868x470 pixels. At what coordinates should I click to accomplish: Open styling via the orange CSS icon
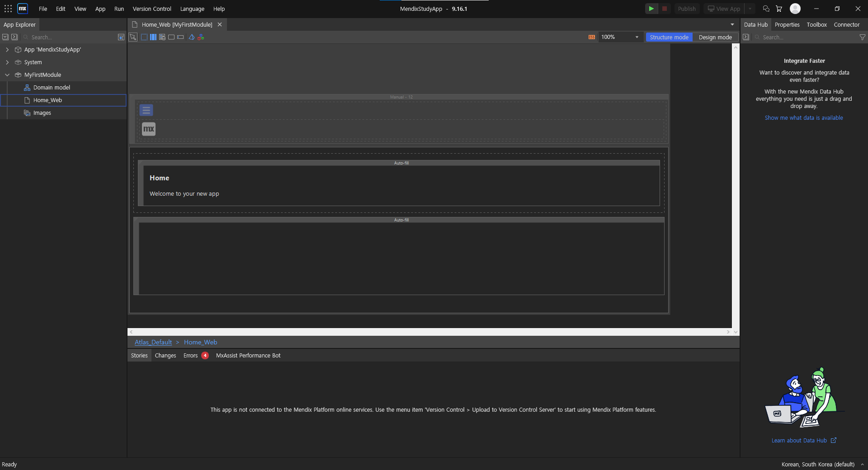point(592,37)
